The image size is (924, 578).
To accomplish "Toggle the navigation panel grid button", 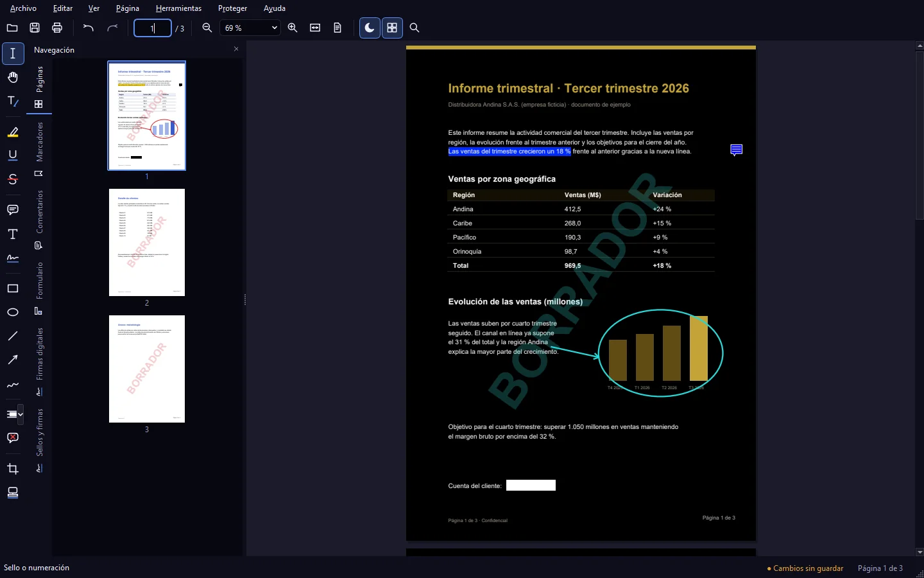I will point(392,28).
